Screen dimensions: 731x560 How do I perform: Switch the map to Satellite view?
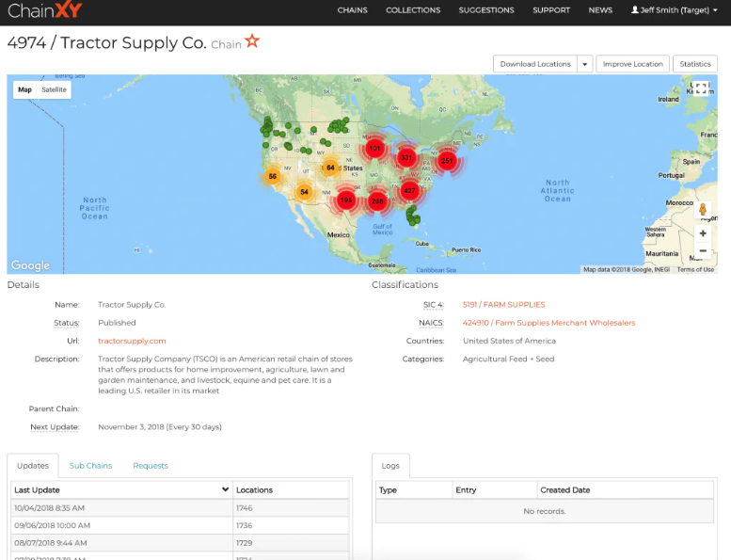(54, 89)
